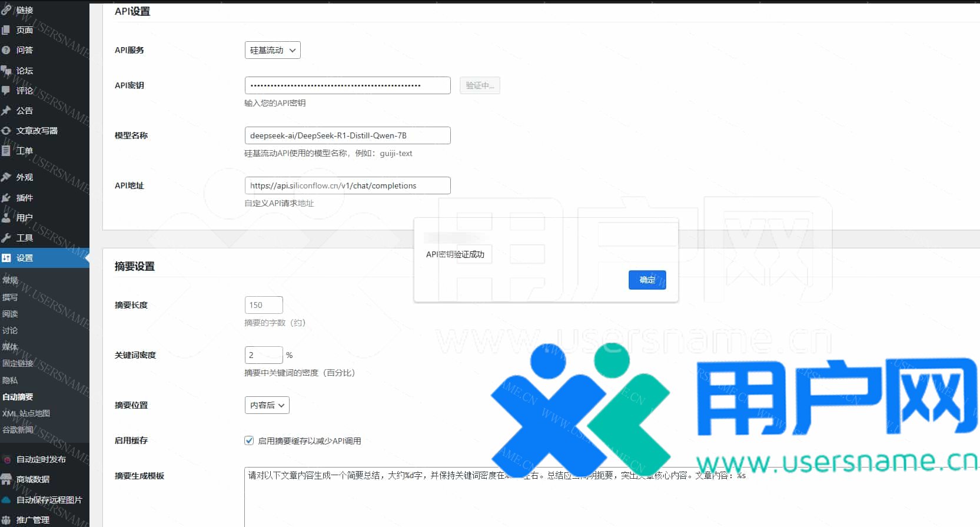
Task: Open the API服务 dropdown showing 硅基流动
Action: tap(273, 50)
